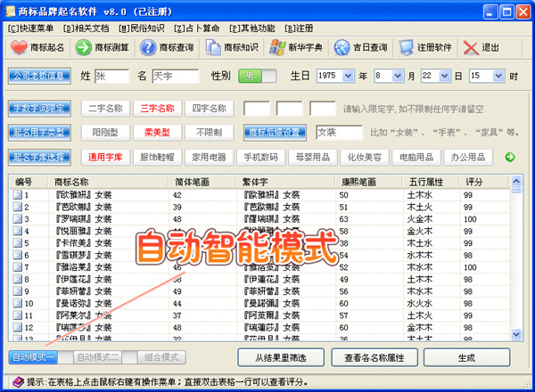This screenshot has height=392, width=535.
Task: Click the red X 退出 icon
Action: [471, 48]
